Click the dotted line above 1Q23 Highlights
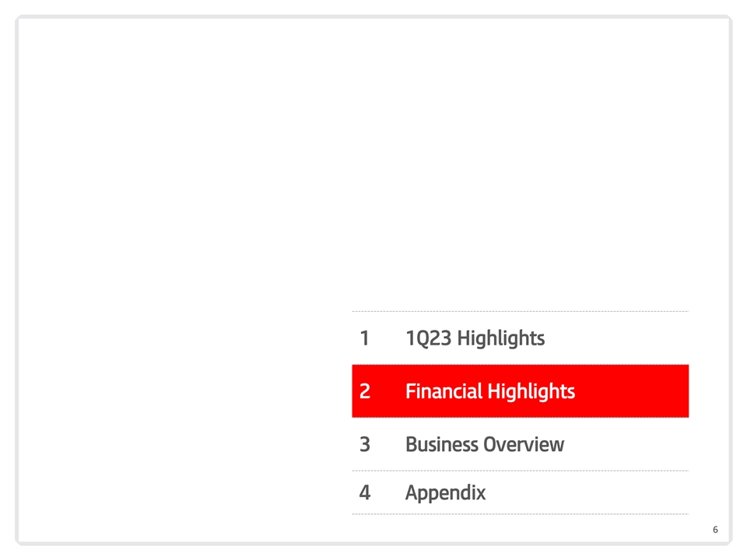 coord(521,311)
